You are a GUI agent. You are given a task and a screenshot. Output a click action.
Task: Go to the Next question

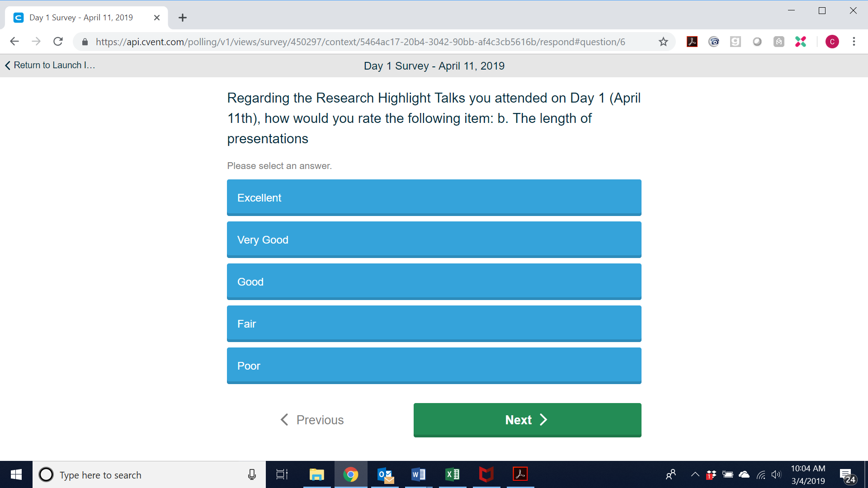(527, 420)
